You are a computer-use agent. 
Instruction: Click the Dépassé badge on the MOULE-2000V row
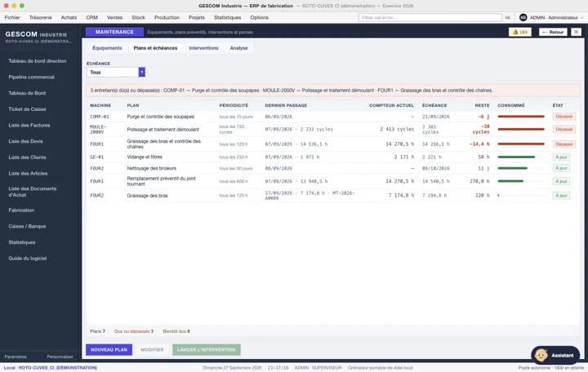[x=564, y=129]
